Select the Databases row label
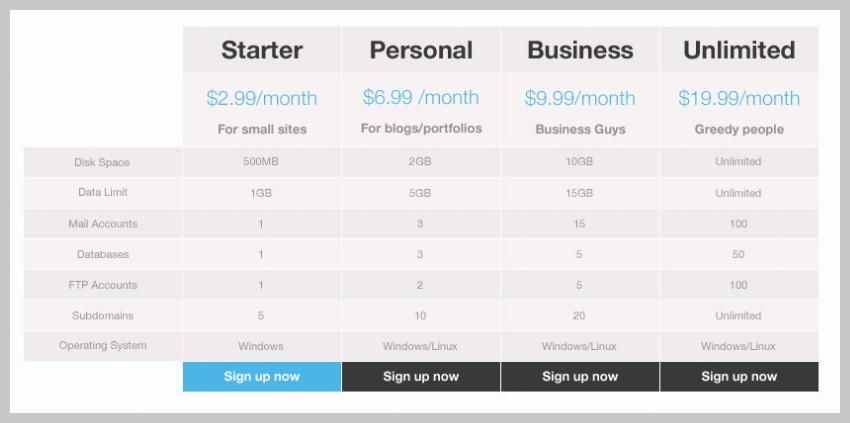This screenshot has width=850, height=423. pyautogui.click(x=102, y=255)
